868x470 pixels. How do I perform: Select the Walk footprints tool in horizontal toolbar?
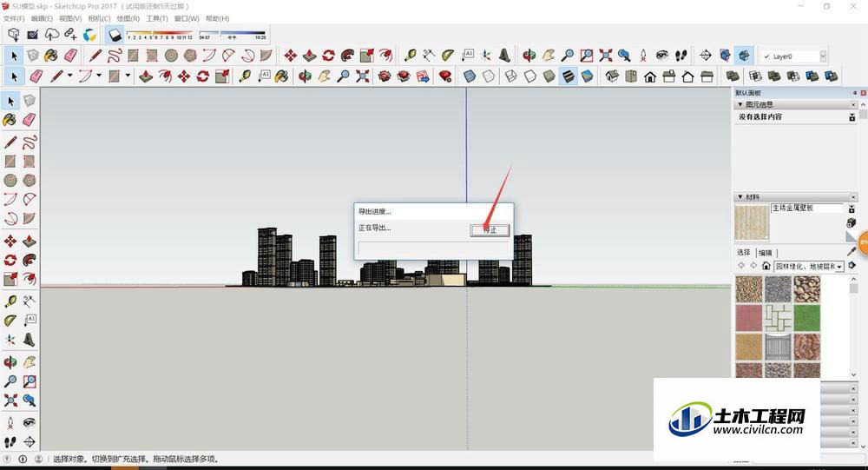point(681,56)
